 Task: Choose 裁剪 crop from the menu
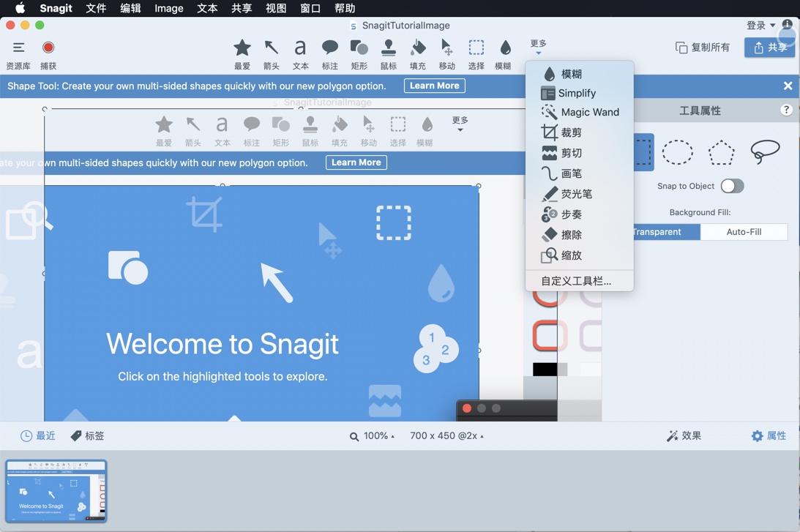point(580,132)
